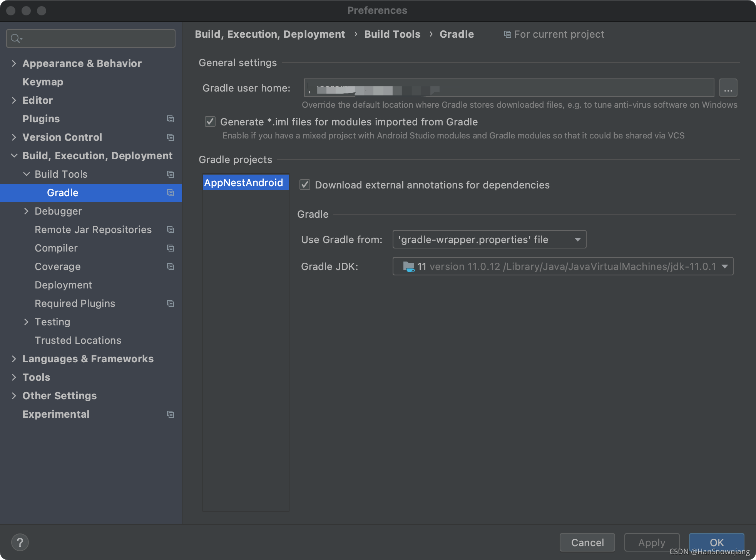Viewport: 756px width, 560px height.
Task: Select Keymap in the settings sidebar
Action: [43, 82]
